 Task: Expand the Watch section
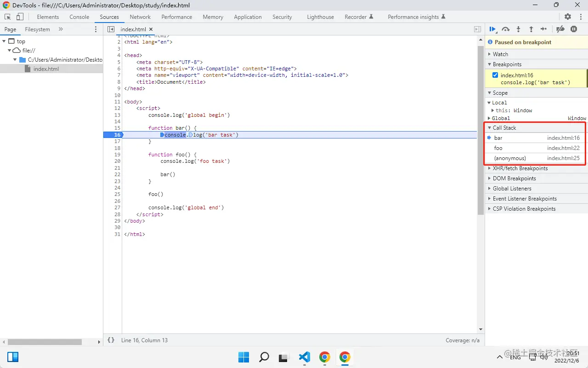[500, 54]
